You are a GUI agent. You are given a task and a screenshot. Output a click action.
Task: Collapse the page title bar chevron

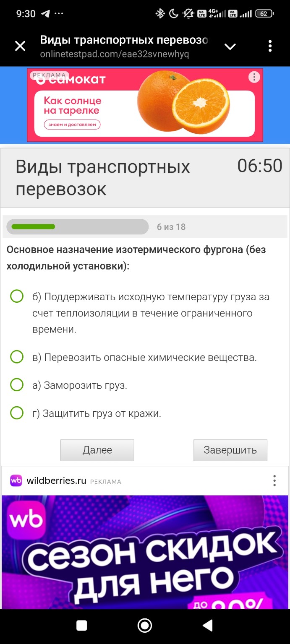tap(230, 47)
